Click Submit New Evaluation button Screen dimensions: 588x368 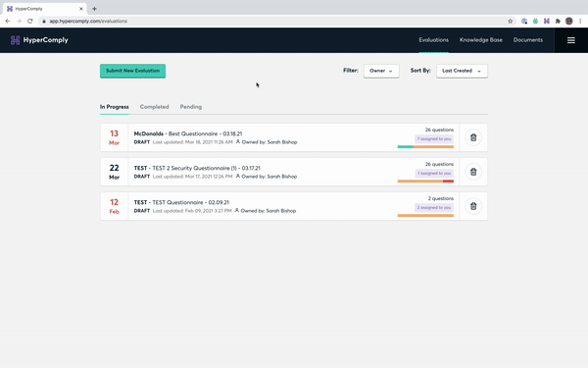click(x=132, y=71)
